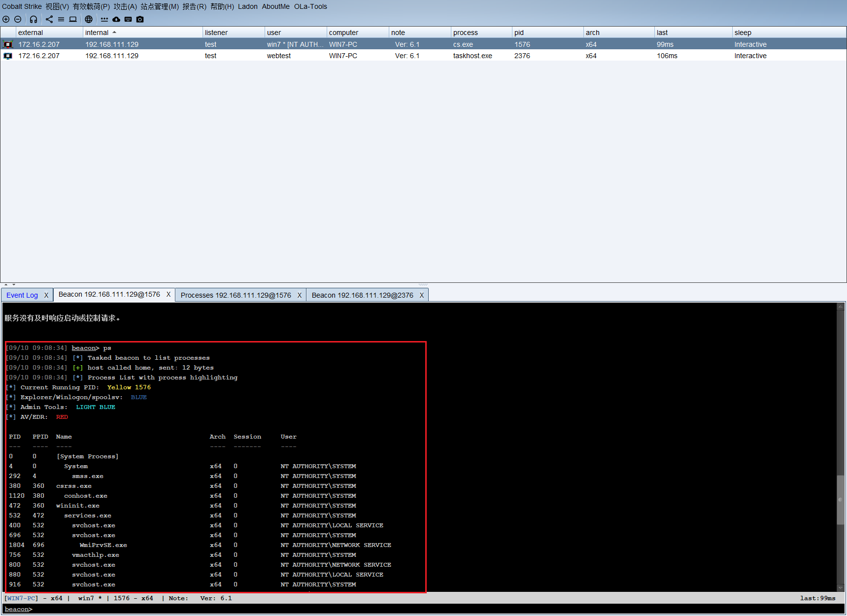Switch to session table view icon

(x=61, y=19)
